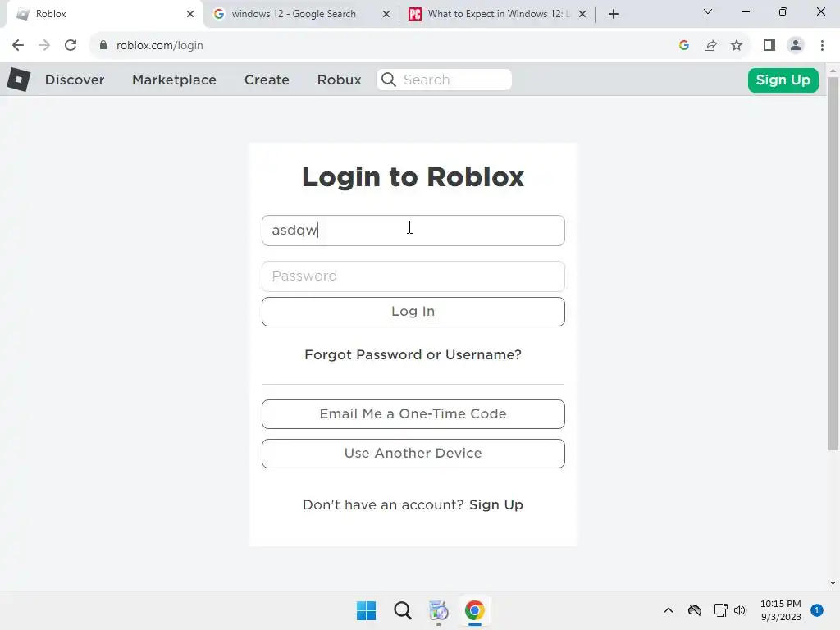840x630 pixels.
Task: Click the page vertical scrollbar thumb
Action: tap(833, 263)
